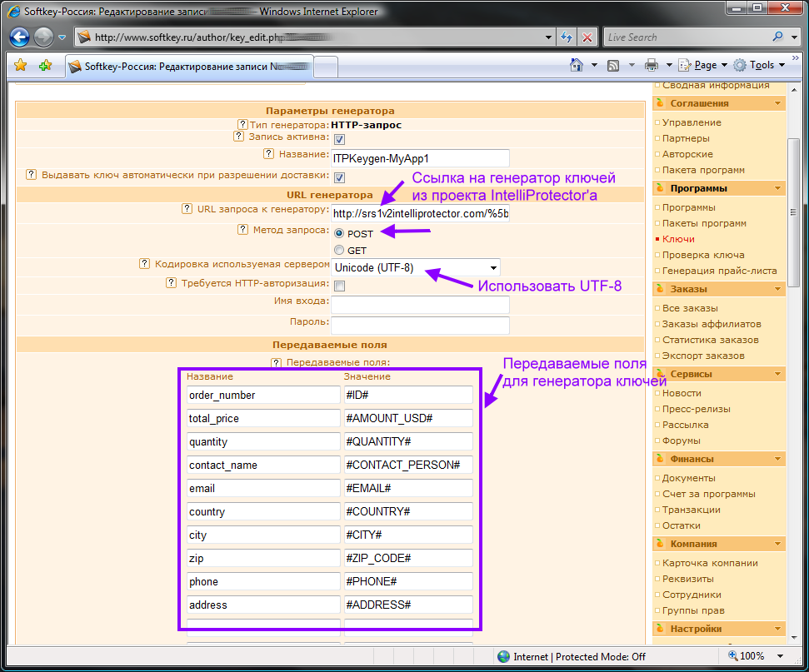Open help icon for Метод запроса
809x672 pixels.
242,230
